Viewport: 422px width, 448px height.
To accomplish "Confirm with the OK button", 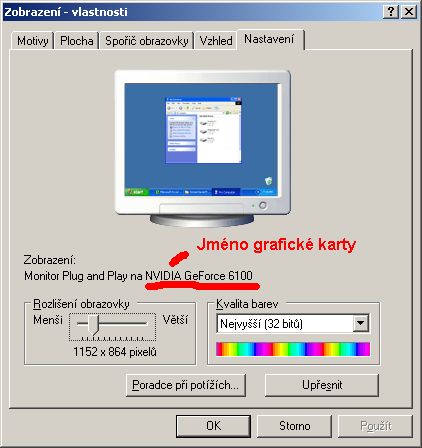I will [x=213, y=426].
